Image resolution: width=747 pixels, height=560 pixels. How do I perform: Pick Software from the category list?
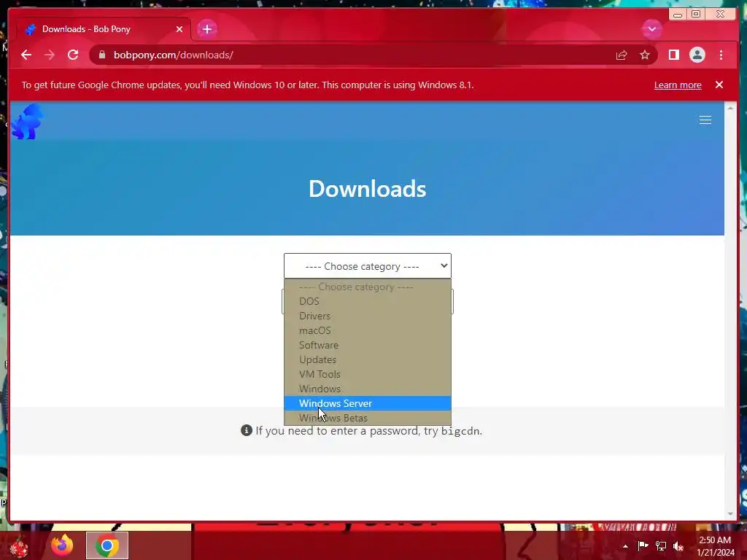click(x=368, y=345)
